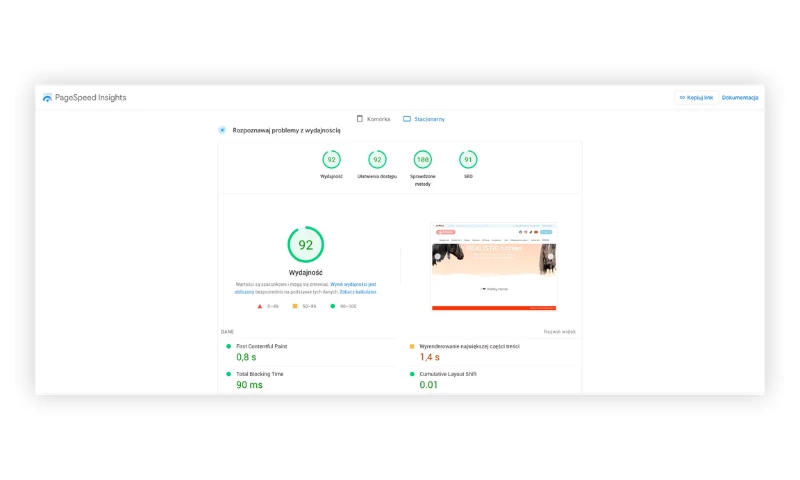Click the PageSpeed Insights logo icon

point(47,98)
